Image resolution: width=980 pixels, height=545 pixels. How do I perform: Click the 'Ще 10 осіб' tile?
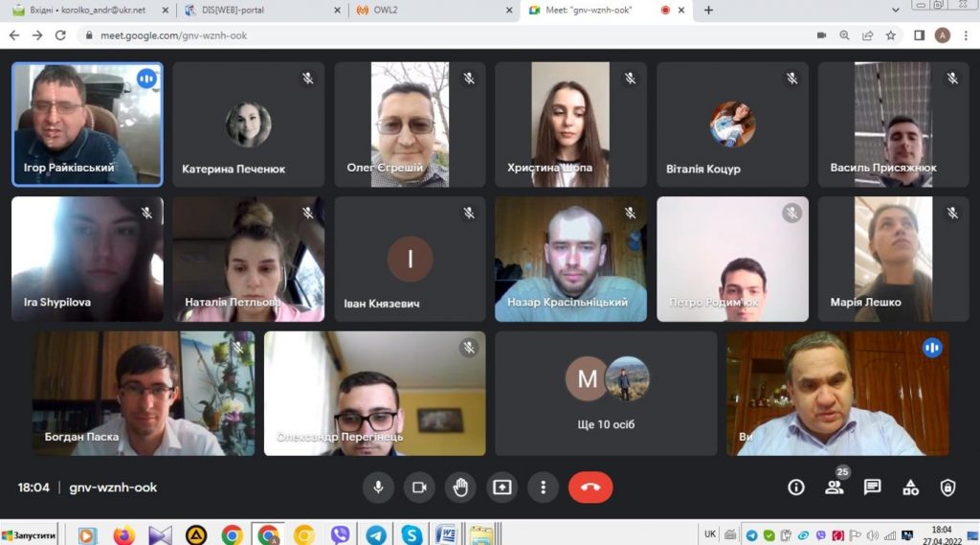coord(606,394)
